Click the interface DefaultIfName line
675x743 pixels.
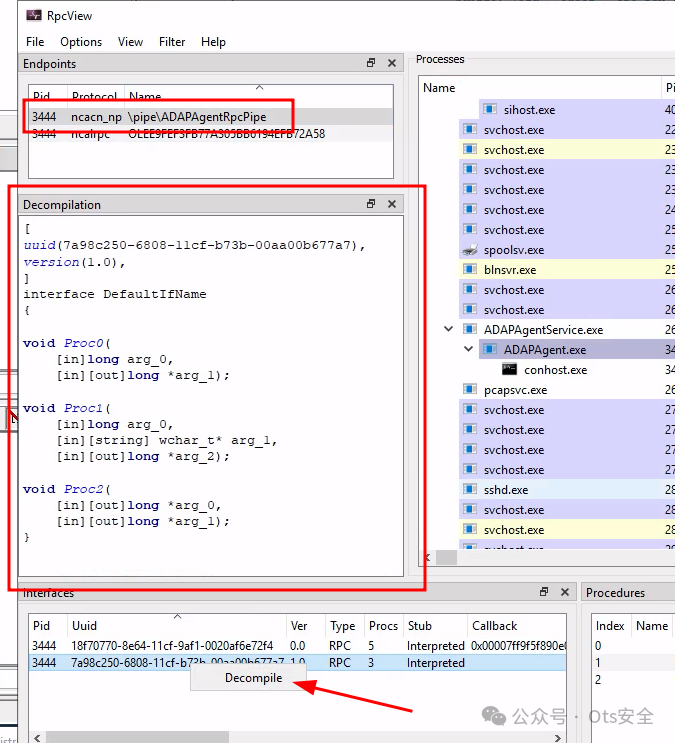[115, 294]
